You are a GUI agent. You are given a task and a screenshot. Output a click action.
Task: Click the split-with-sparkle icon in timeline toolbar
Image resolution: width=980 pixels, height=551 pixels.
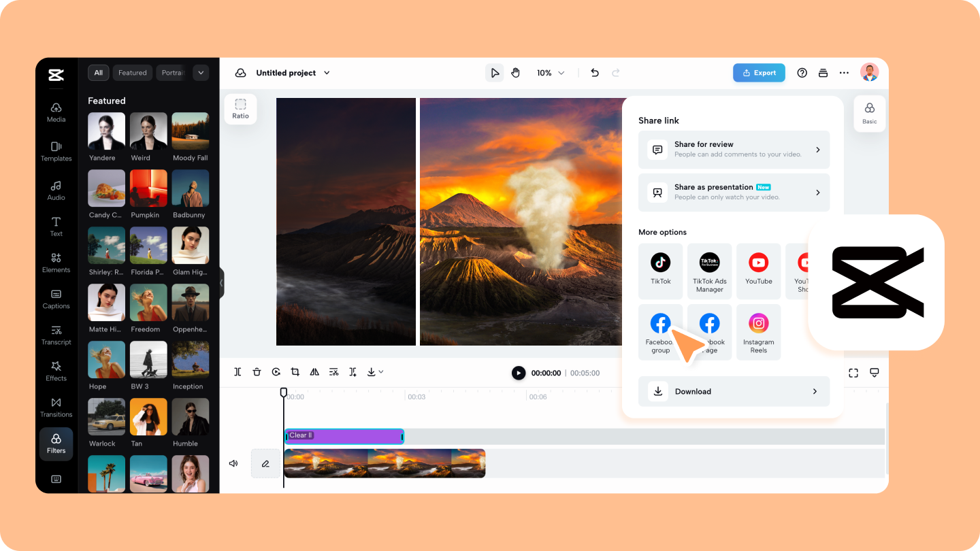click(x=353, y=372)
